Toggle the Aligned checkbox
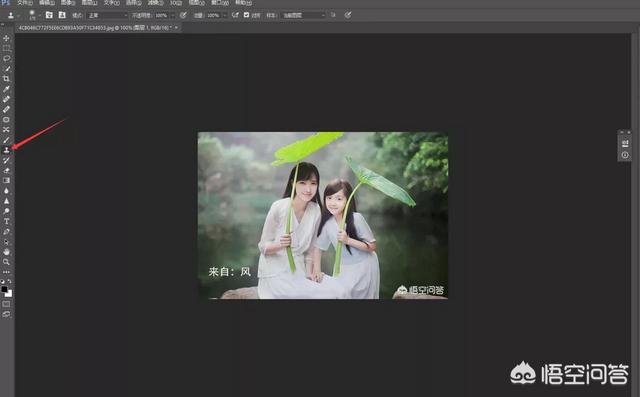Viewport: 640px width, 397px height. coord(246,15)
